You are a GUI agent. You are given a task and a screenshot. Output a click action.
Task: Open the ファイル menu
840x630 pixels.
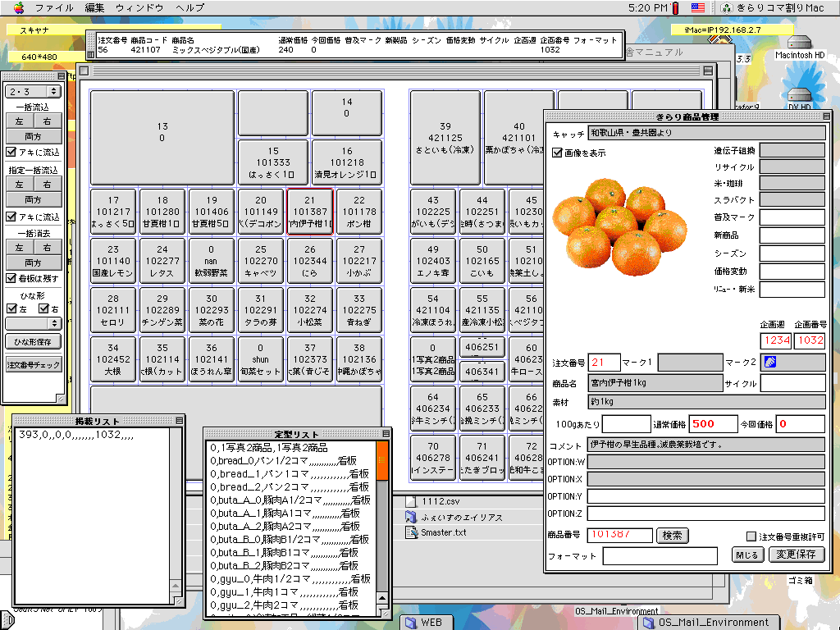(x=54, y=7)
